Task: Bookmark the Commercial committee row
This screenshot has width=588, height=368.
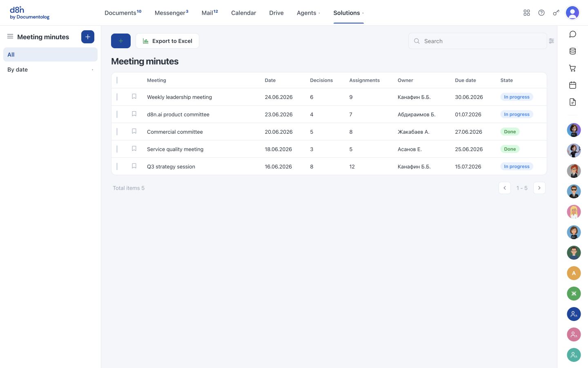Action: 134,131
